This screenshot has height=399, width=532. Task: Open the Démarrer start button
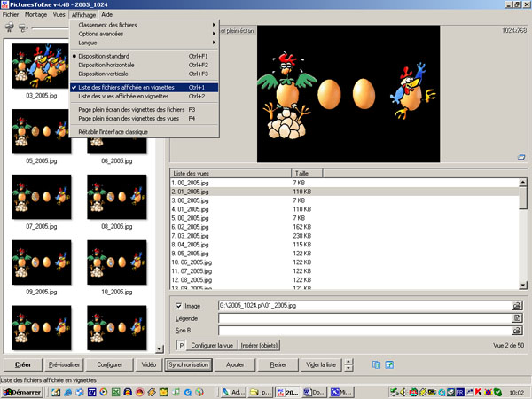coord(21,392)
